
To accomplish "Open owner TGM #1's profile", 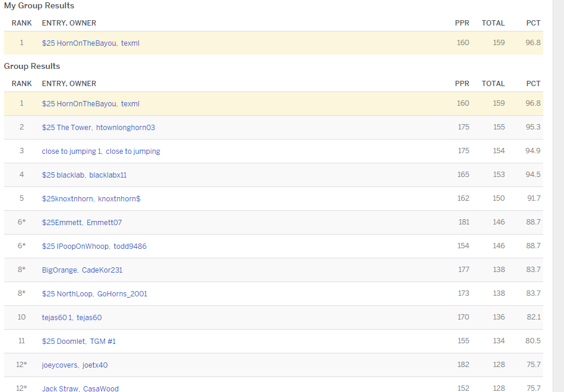I will (x=103, y=342).
